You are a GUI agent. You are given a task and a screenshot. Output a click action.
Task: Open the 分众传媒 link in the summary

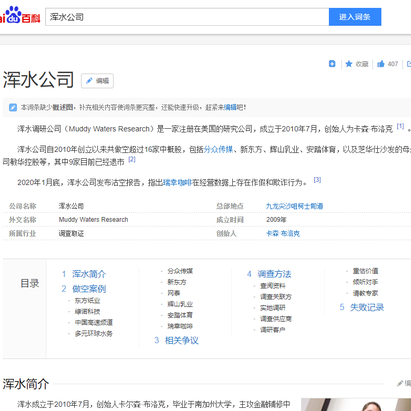pyautogui.click(x=218, y=149)
